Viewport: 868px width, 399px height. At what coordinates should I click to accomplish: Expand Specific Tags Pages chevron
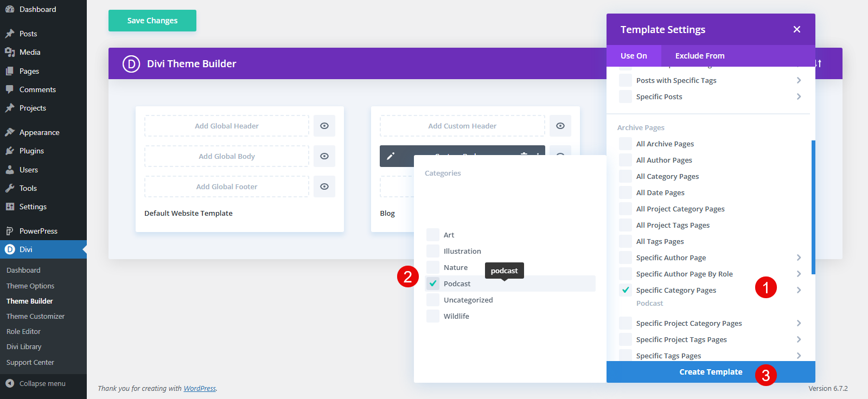(799, 356)
